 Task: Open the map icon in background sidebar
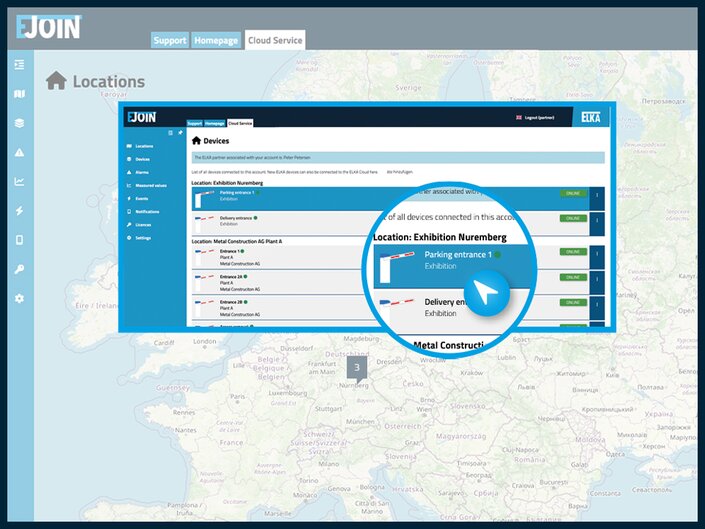pos(19,94)
